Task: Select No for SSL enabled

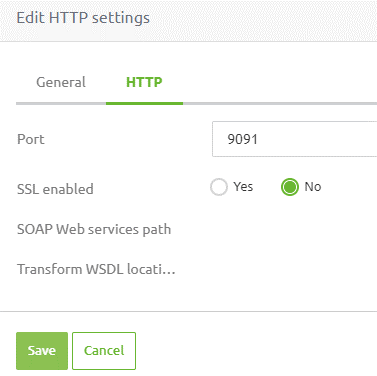Action: point(290,187)
